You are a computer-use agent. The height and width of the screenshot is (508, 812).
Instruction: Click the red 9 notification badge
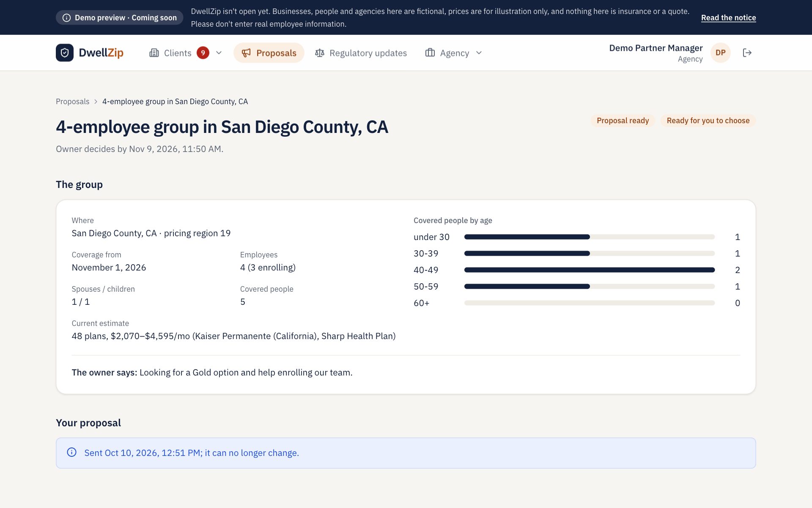tap(203, 53)
